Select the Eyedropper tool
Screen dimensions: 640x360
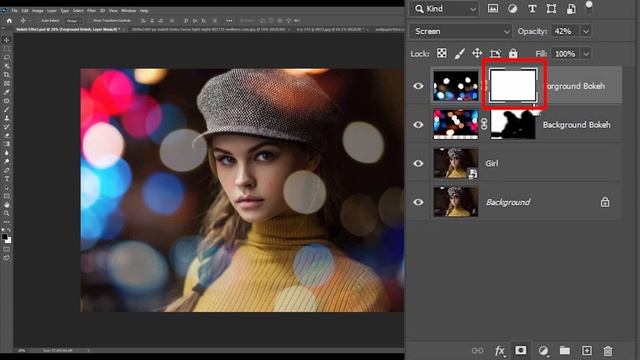7,92
